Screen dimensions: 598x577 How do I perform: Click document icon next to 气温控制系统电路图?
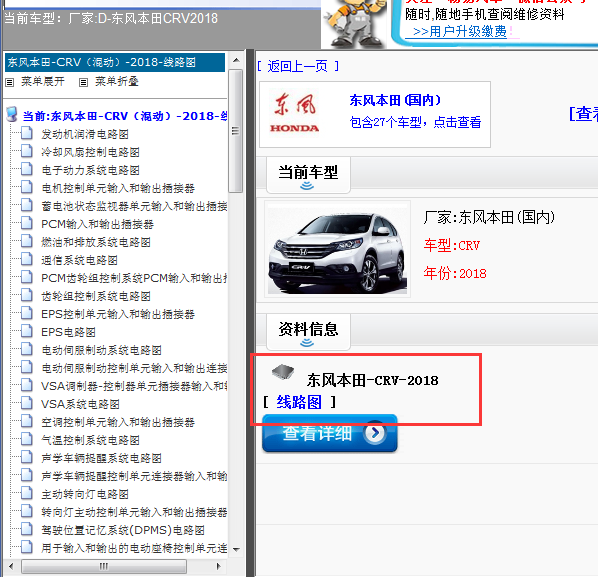[x=26, y=439]
